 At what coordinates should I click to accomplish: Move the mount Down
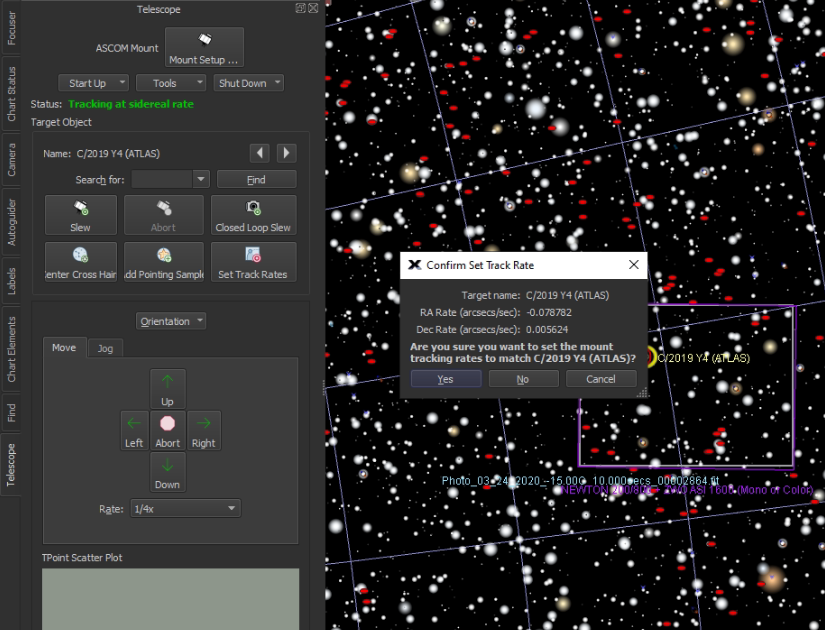click(x=167, y=472)
